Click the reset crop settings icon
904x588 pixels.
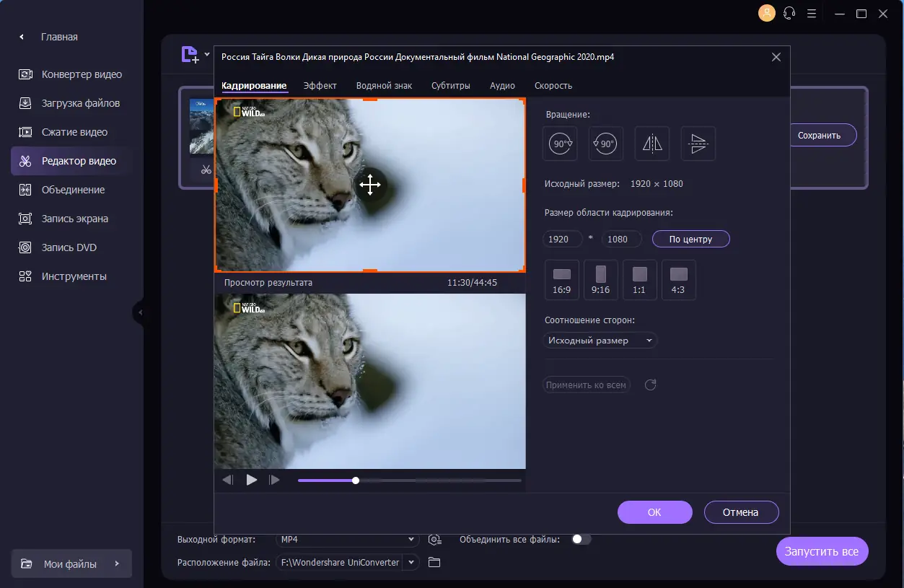[650, 385]
